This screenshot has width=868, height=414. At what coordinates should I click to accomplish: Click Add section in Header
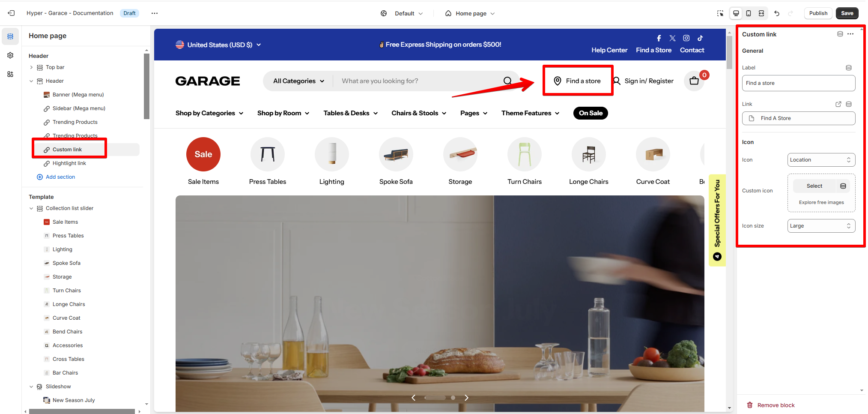56,177
